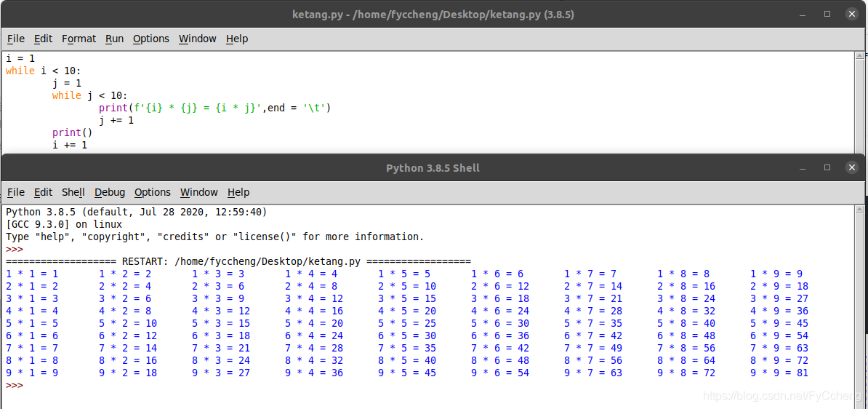Click output '1 * 1 = 1'
Screen dimensions: 868x409
coord(31,274)
